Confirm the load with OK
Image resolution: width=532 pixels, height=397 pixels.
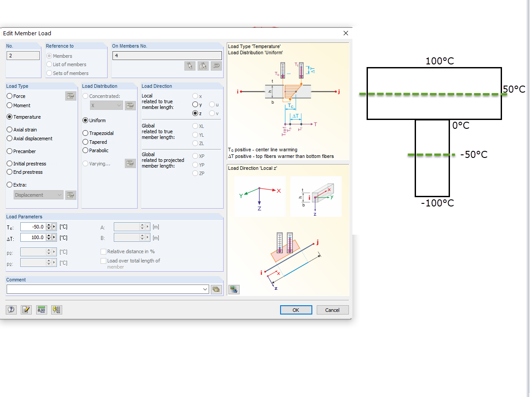tap(296, 310)
